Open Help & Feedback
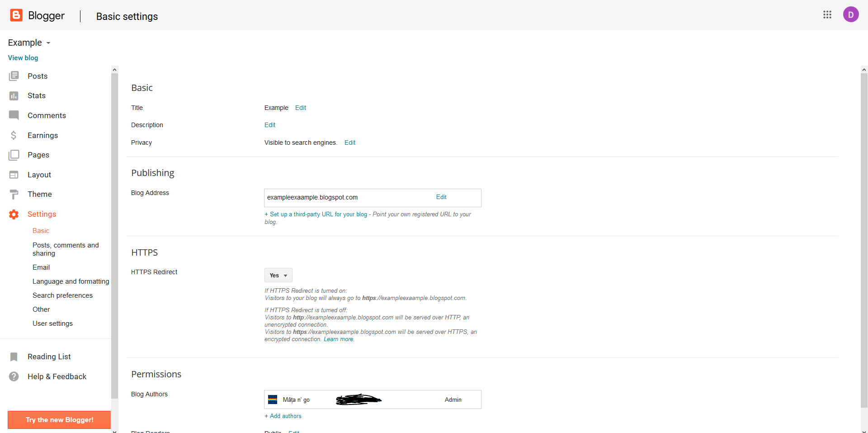868x433 pixels. click(x=57, y=376)
